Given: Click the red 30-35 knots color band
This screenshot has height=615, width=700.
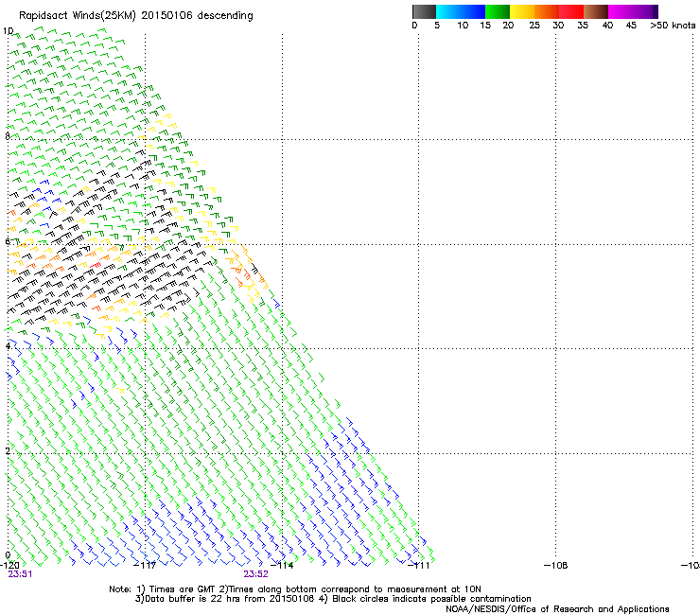Looking at the screenshot, I should point(571,11).
